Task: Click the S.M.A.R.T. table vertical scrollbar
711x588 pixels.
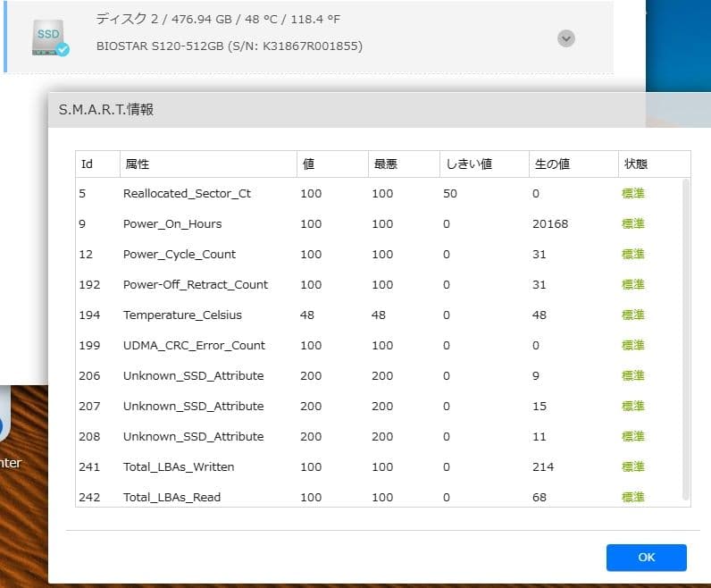Action: (686, 340)
